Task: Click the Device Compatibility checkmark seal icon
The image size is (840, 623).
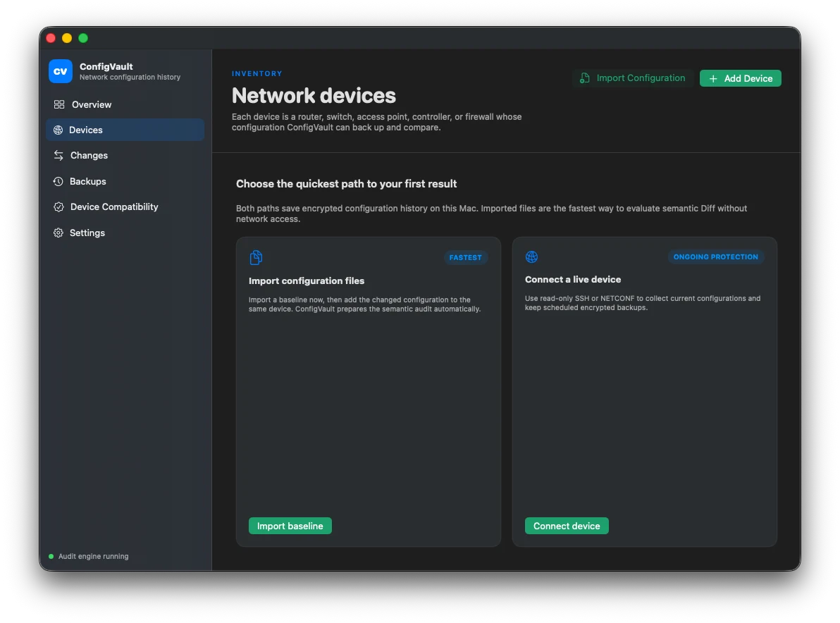Action: [58, 206]
